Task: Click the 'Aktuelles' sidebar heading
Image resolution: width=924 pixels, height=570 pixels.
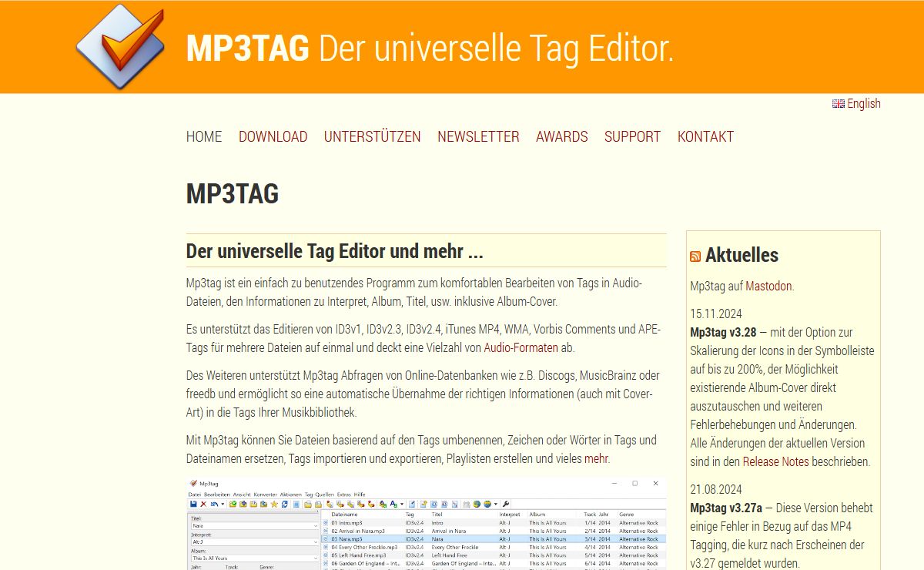Action: point(742,255)
